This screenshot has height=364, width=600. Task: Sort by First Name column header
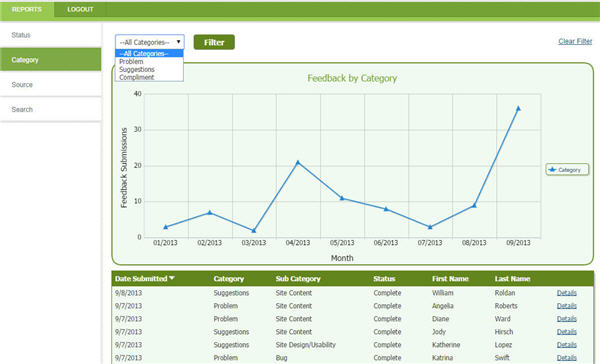coord(450,279)
